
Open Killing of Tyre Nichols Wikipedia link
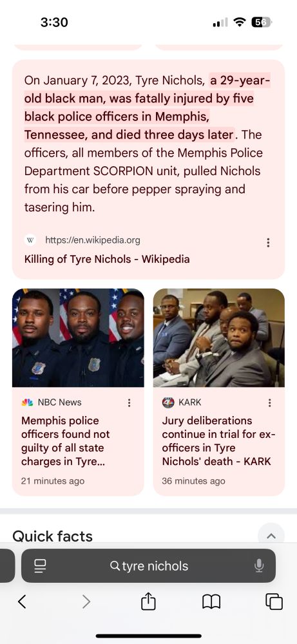[x=107, y=259]
